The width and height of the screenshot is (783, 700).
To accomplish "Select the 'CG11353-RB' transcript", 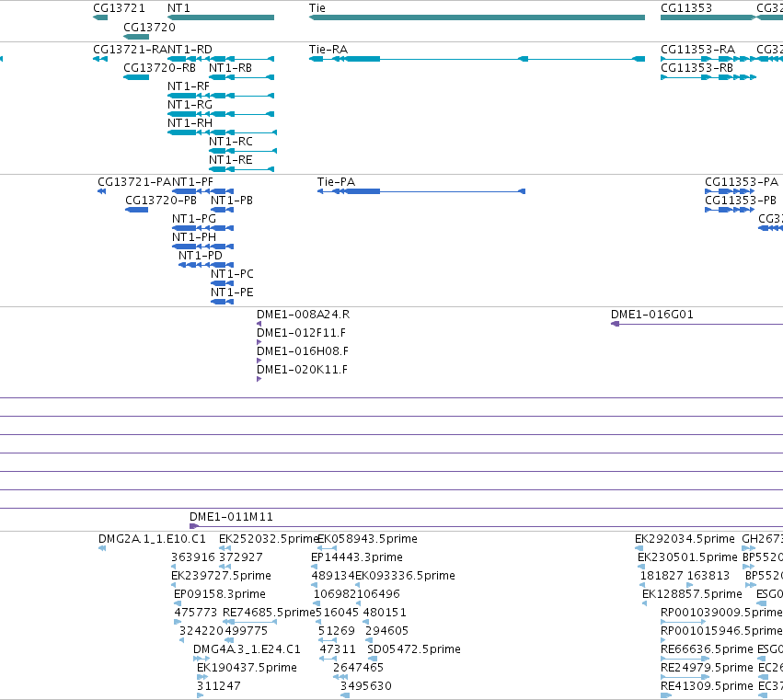I will 708,77.
